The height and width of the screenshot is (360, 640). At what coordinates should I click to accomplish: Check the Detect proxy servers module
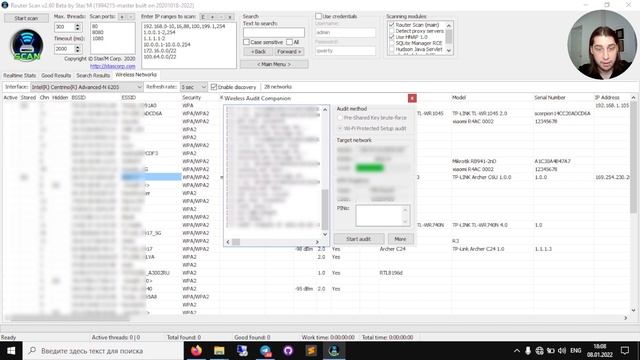point(391,31)
